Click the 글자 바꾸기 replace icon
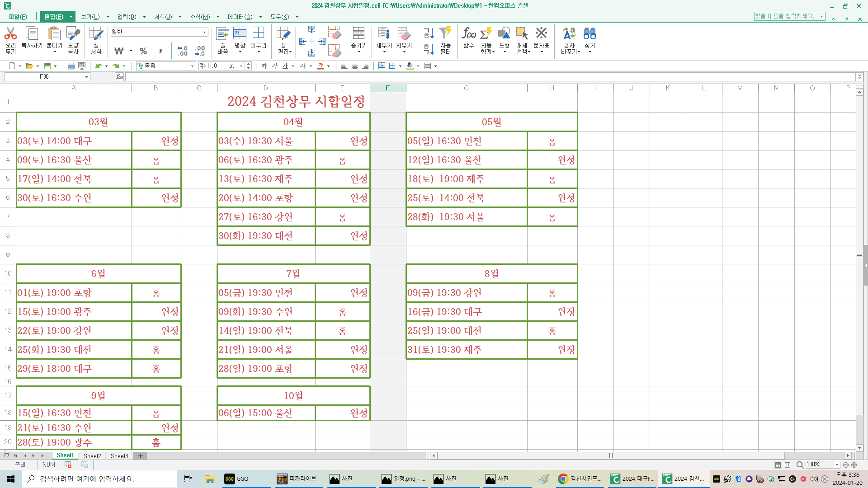This screenshot has height=488, width=868. (x=569, y=34)
